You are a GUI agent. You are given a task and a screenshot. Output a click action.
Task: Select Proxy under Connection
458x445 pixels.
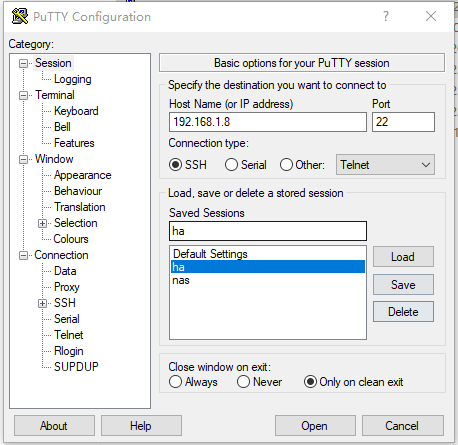[x=67, y=287]
